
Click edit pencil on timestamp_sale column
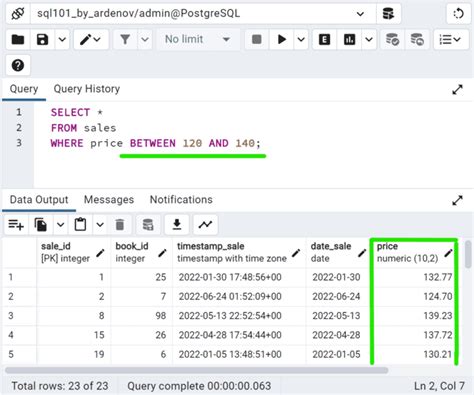click(x=295, y=253)
